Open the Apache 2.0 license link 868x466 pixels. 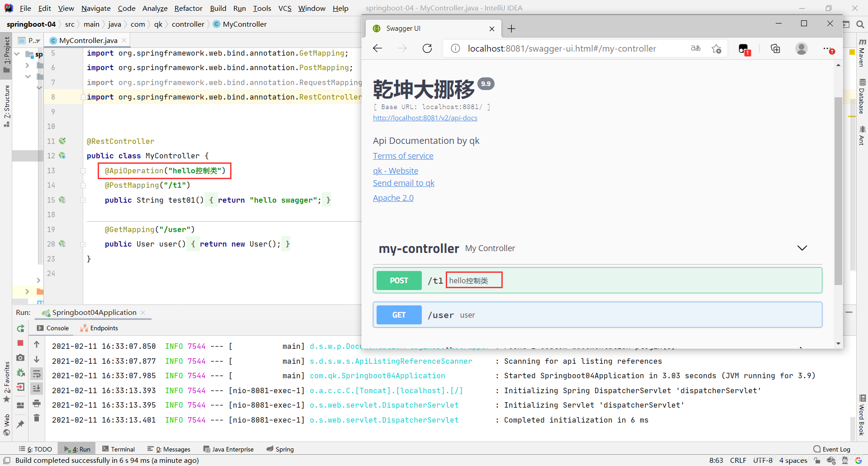393,198
